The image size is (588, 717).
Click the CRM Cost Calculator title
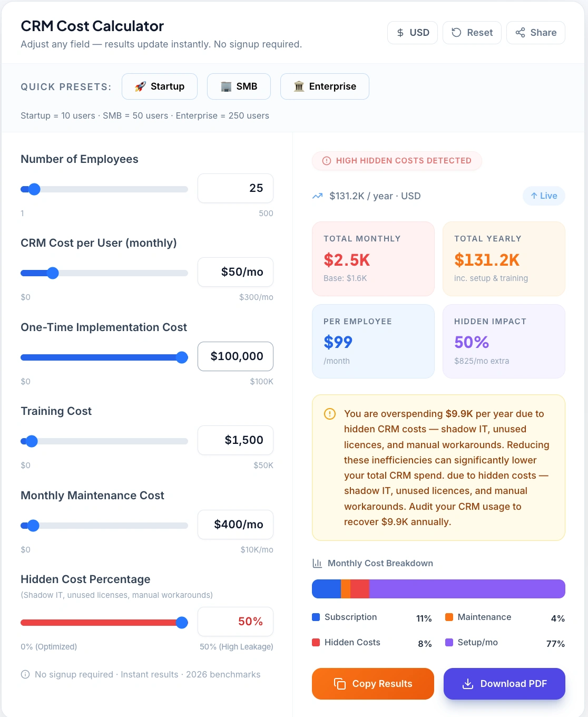[x=92, y=26]
